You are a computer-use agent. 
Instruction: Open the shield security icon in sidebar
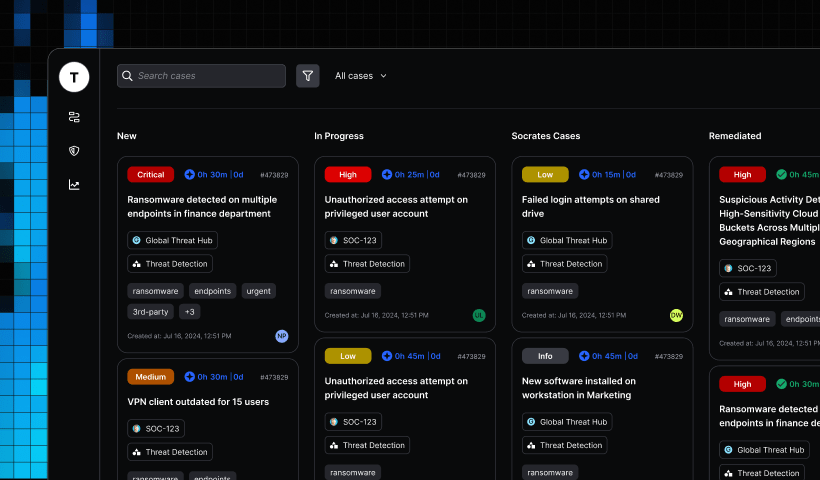[x=74, y=151]
